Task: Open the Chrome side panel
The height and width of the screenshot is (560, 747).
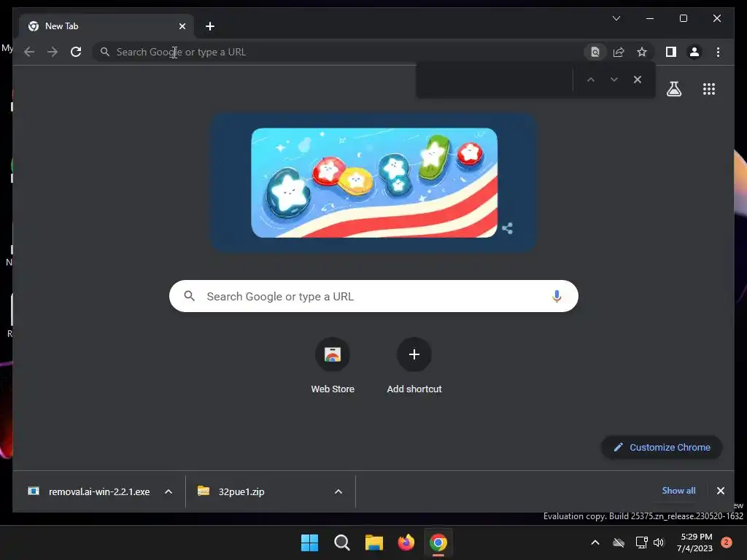Action: coord(671,52)
